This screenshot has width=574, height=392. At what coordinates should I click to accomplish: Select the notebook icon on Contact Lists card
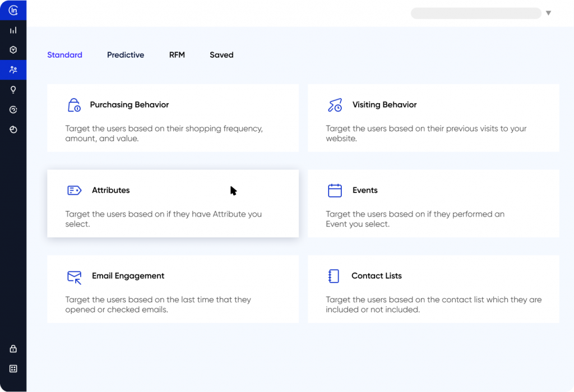coord(334,276)
